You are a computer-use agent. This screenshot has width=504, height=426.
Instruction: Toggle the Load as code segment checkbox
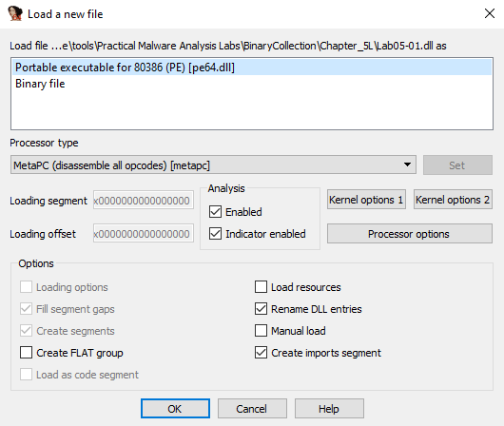[26, 375]
